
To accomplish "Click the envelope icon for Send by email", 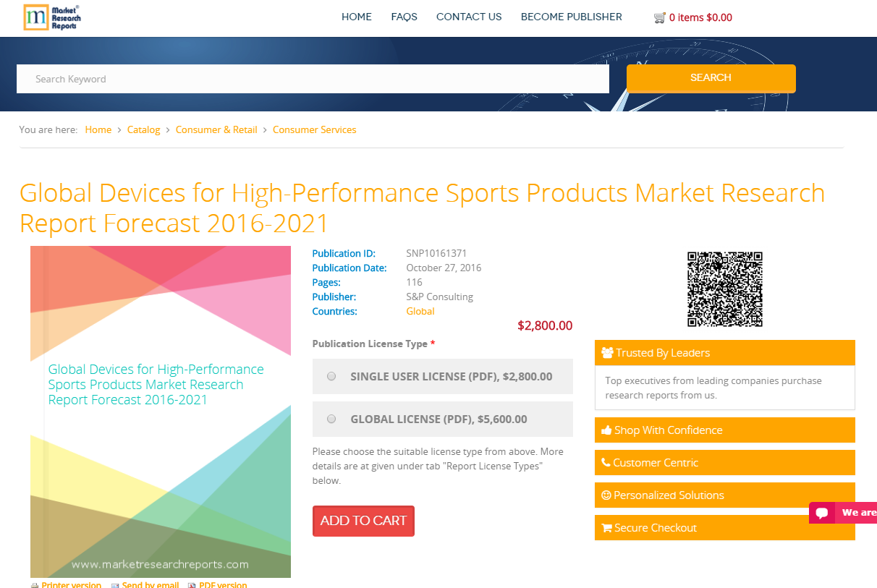I will 115,585.
